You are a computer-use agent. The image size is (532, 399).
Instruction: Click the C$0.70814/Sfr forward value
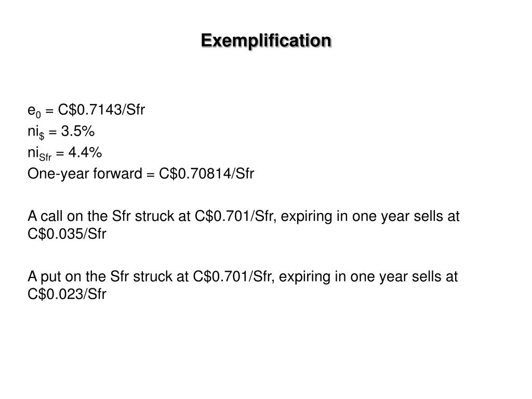[x=206, y=174]
